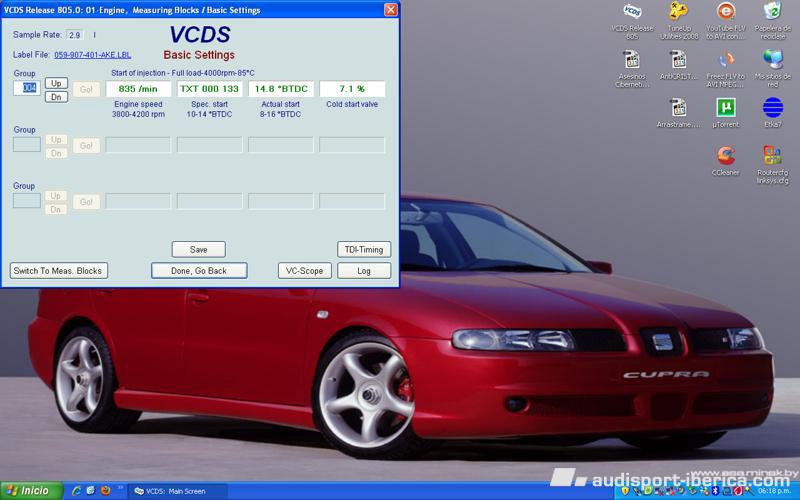This screenshot has height=500, width=800.
Task: Launch Etka7 desktop shortcut
Action: coord(772,113)
